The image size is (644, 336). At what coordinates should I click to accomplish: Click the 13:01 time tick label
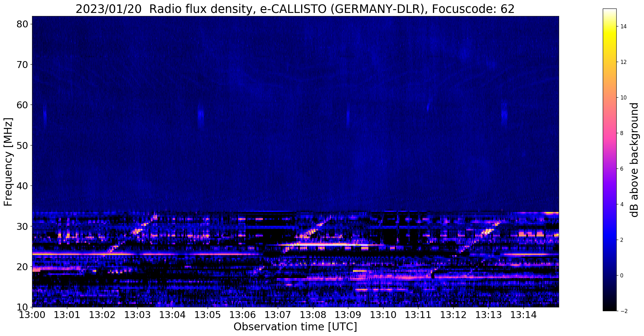pyautogui.click(x=67, y=315)
